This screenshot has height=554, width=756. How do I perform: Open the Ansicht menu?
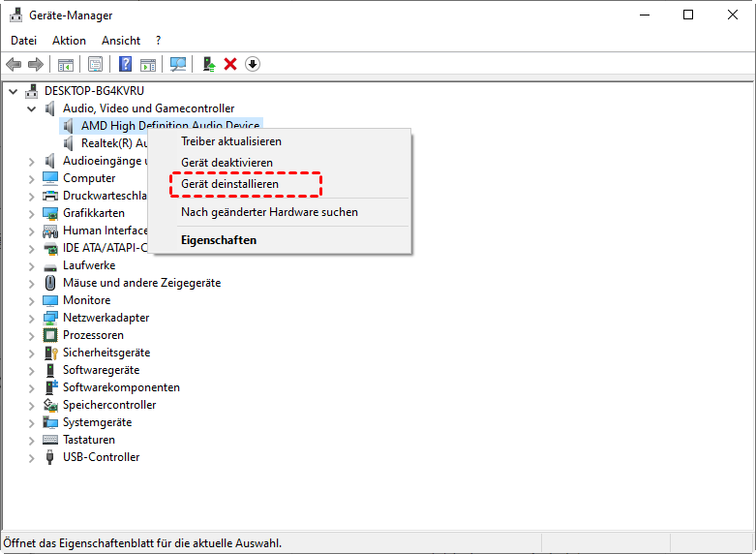click(x=121, y=41)
